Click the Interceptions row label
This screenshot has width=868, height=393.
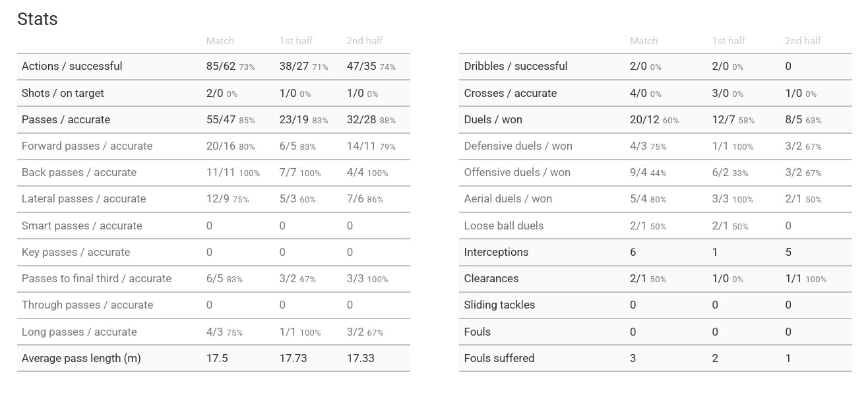tap(496, 253)
